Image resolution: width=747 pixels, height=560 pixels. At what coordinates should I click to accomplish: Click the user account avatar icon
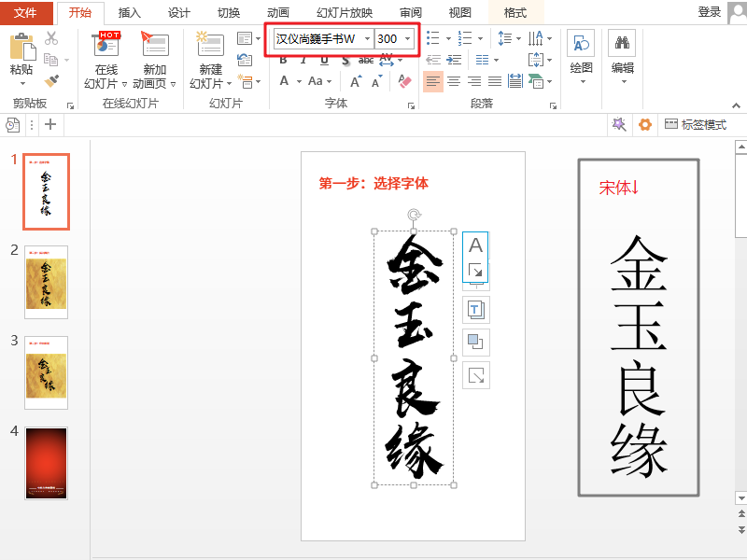pos(738,13)
